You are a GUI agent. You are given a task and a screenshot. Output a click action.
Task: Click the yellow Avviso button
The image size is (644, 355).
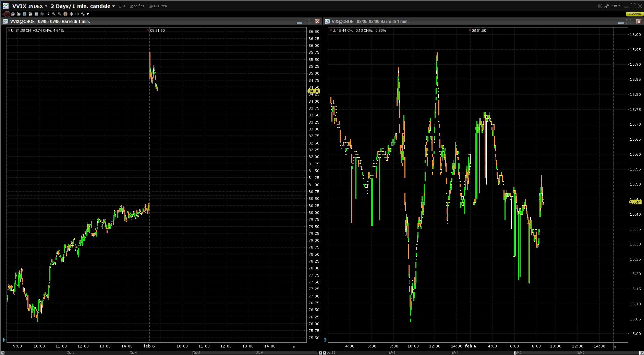(634, 14)
